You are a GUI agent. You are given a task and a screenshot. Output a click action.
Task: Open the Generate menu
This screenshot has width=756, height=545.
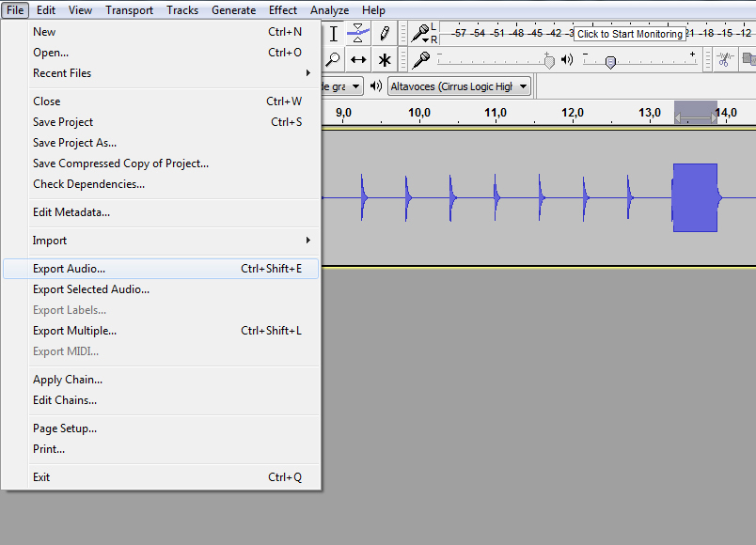tap(233, 10)
